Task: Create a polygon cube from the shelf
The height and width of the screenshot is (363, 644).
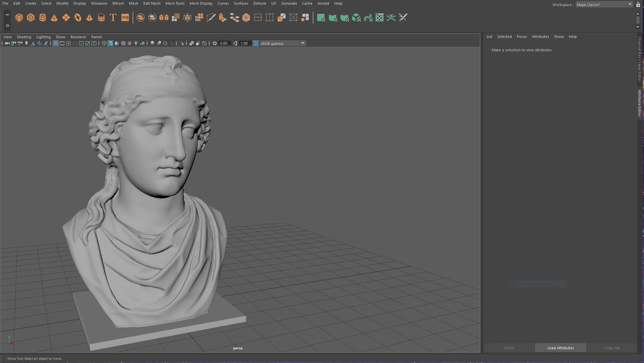Action: 31,17
